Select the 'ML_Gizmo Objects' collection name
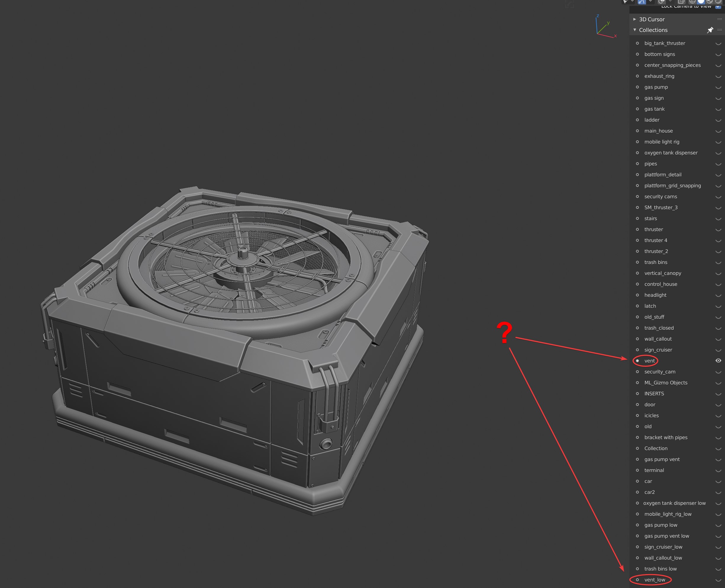Image resolution: width=725 pixels, height=588 pixels. (666, 383)
